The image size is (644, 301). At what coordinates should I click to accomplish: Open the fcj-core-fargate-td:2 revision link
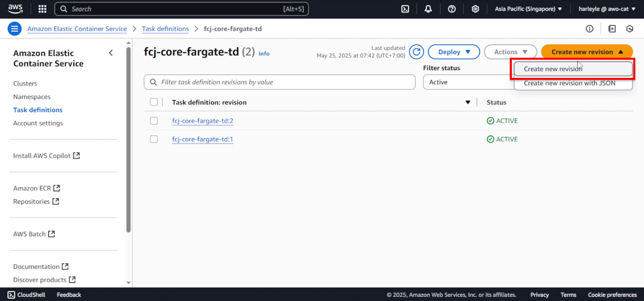(203, 121)
